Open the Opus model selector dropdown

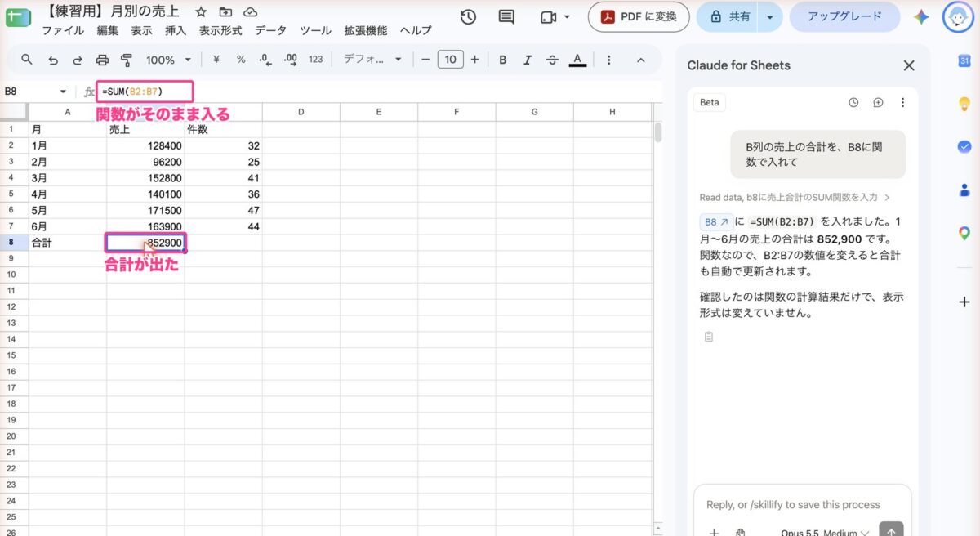coord(825,533)
